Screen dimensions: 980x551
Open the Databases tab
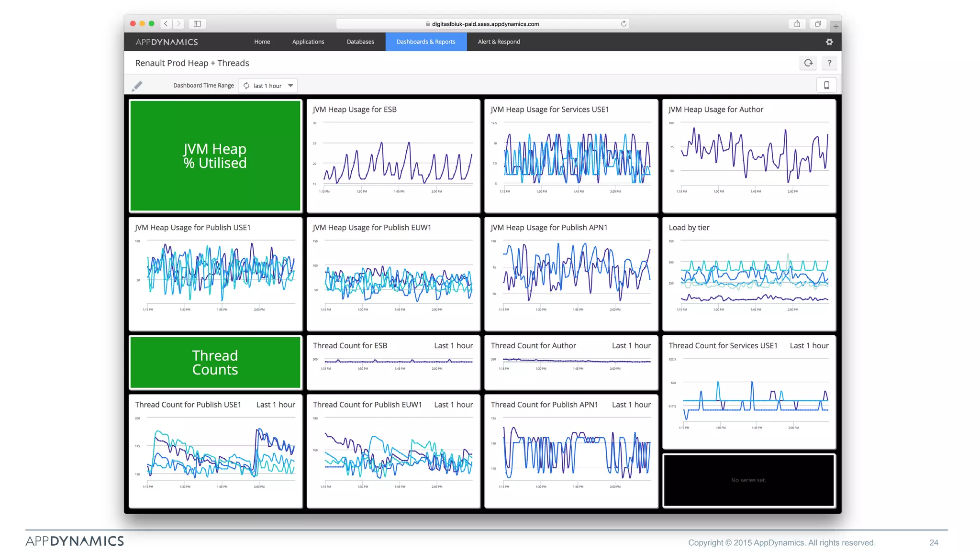360,42
